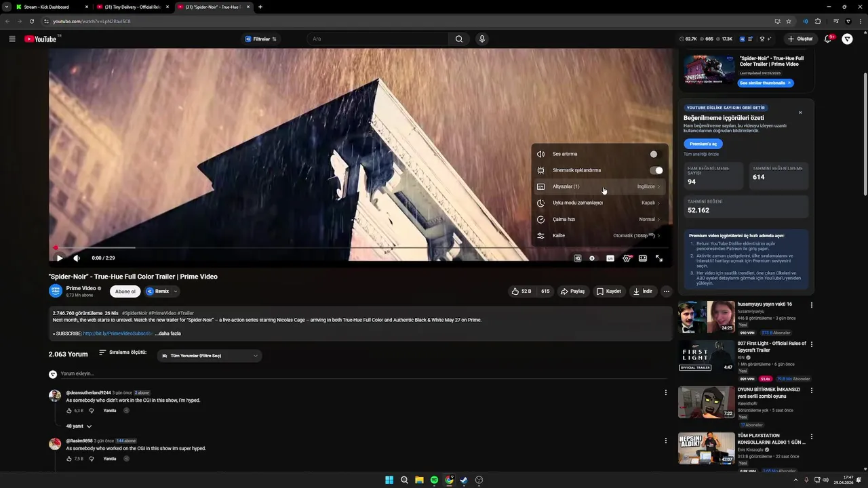This screenshot has width=868, height=488.
Task: Open Steam from the taskbar
Action: tap(464, 480)
